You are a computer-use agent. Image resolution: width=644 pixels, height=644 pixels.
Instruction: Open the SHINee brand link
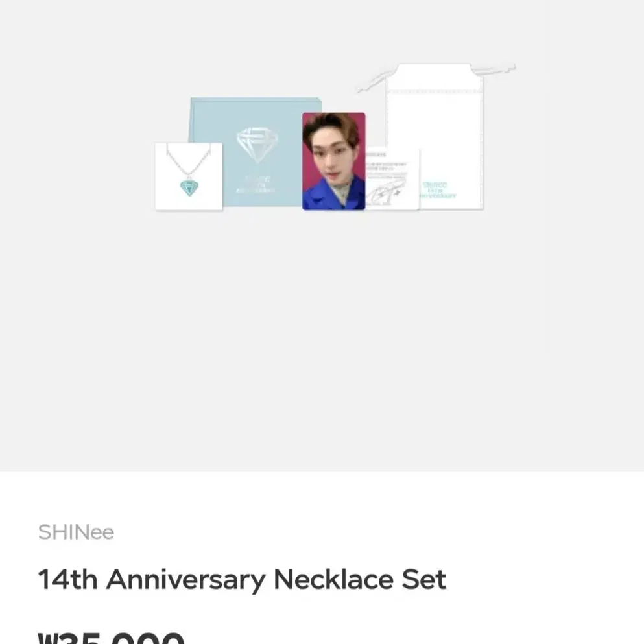(x=76, y=532)
